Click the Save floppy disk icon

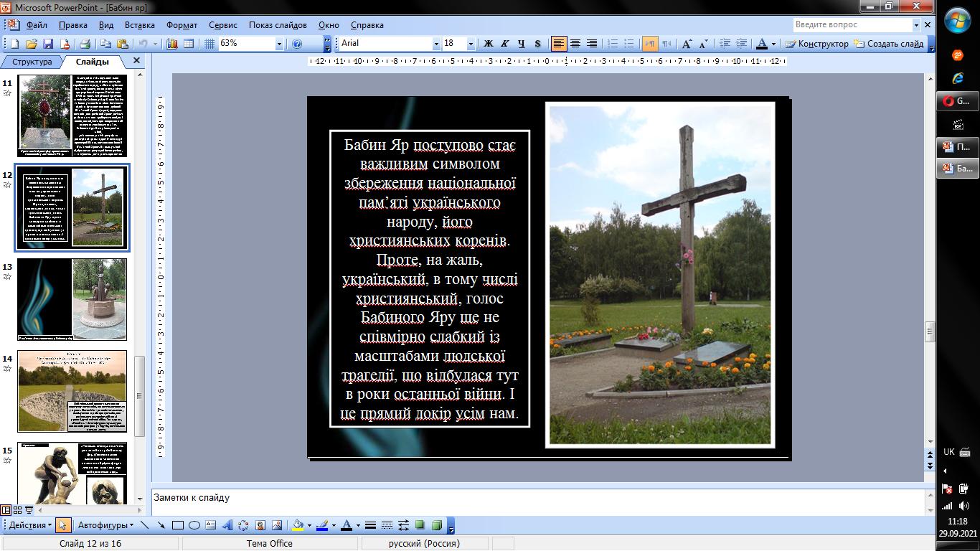click(x=48, y=44)
